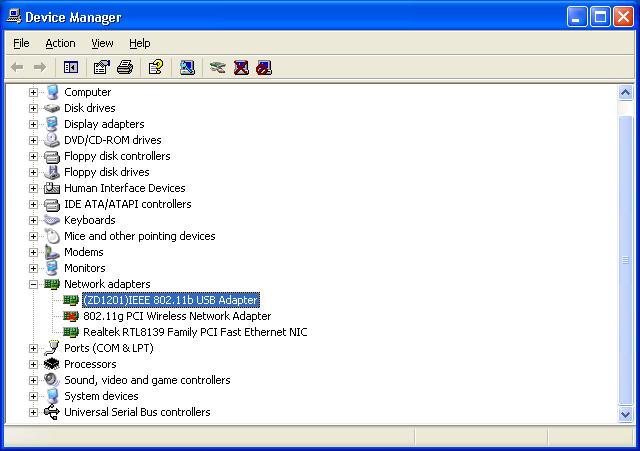Expand the Ports (COM & LPT) node
This screenshot has width=640, height=451.
(x=33, y=348)
